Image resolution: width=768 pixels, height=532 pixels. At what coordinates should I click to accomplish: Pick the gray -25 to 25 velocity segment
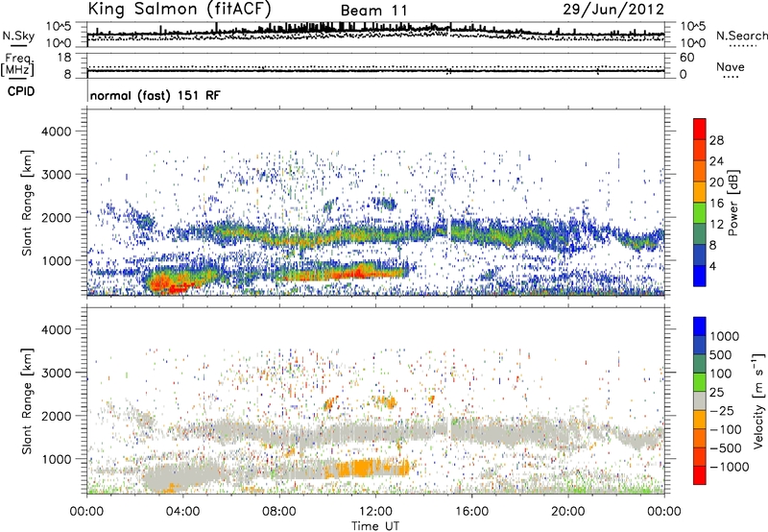[700, 400]
